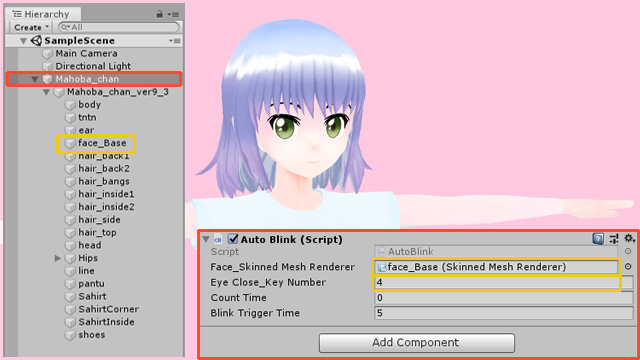Collapse the SampleScene tree
The image size is (640, 360).
click(x=24, y=41)
